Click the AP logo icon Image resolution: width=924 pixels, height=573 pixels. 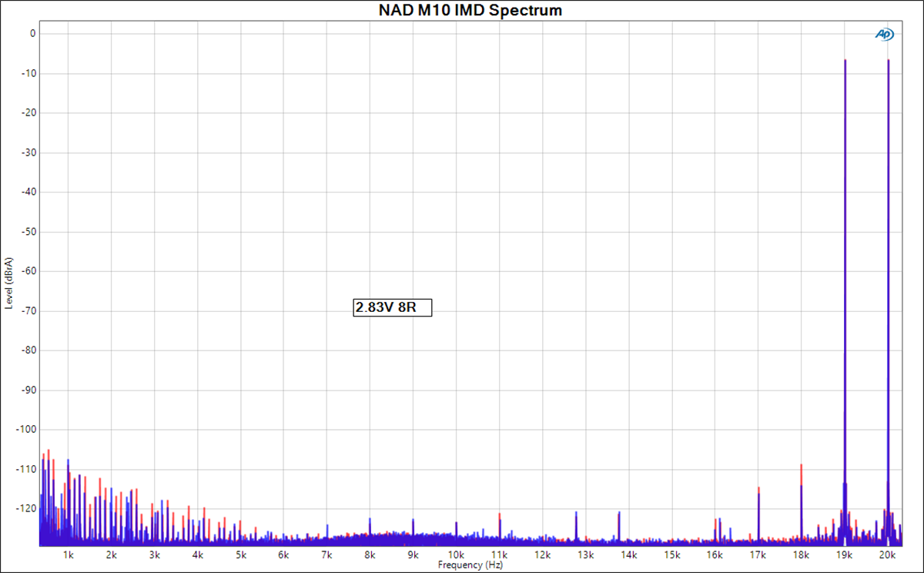885,34
